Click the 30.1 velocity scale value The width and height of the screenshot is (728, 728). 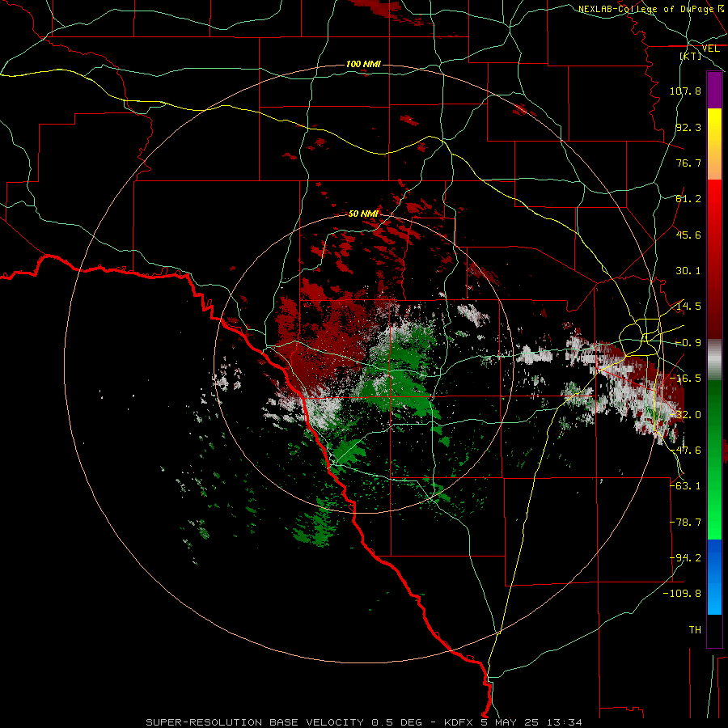pyautogui.click(x=688, y=271)
